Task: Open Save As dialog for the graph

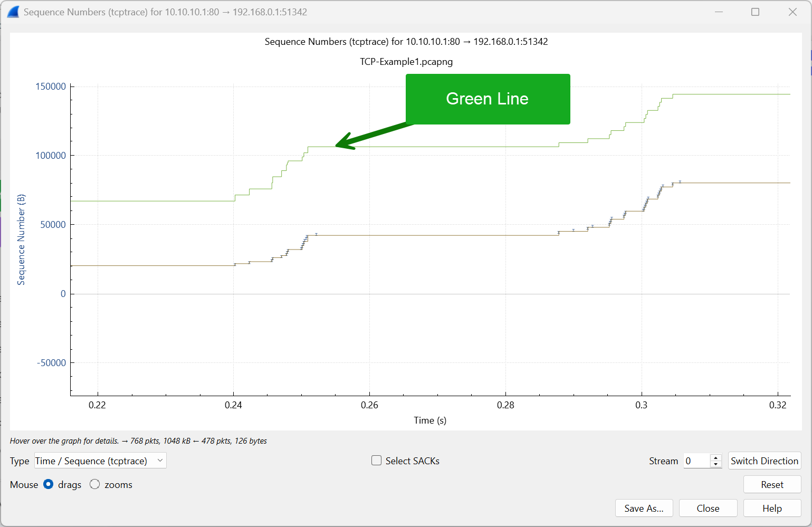Action: coord(644,508)
